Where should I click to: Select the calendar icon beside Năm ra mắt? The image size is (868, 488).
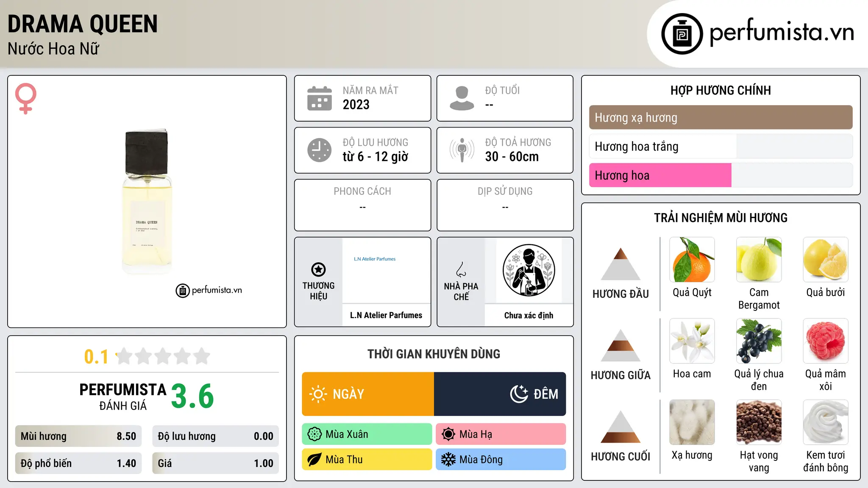pos(320,98)
